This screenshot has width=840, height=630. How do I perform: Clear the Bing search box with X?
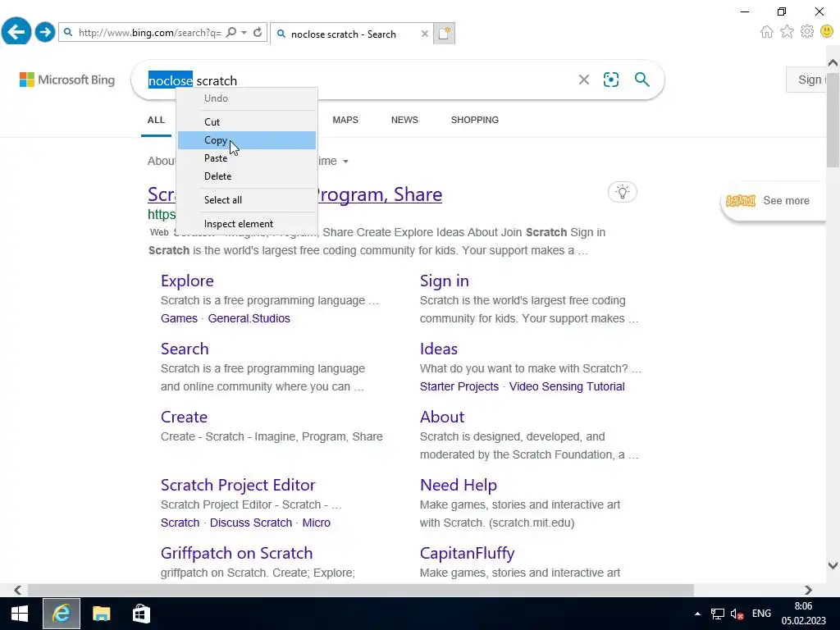tap(584, 80)
